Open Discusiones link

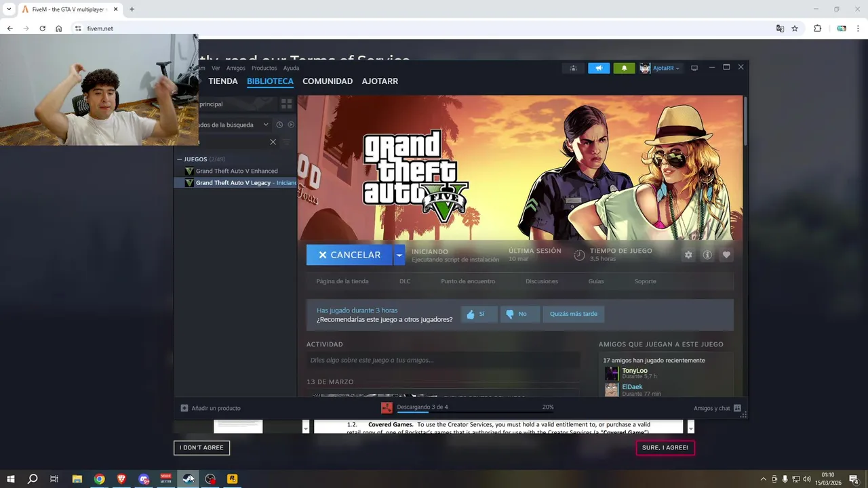click(542, 281)
